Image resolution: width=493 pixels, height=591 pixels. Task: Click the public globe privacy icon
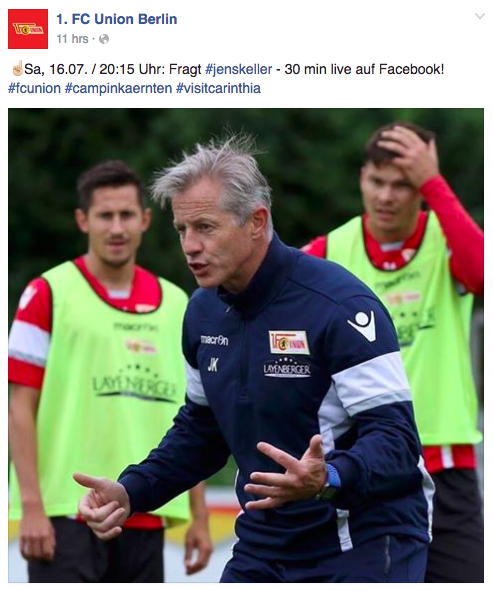[x=104, y=39]
